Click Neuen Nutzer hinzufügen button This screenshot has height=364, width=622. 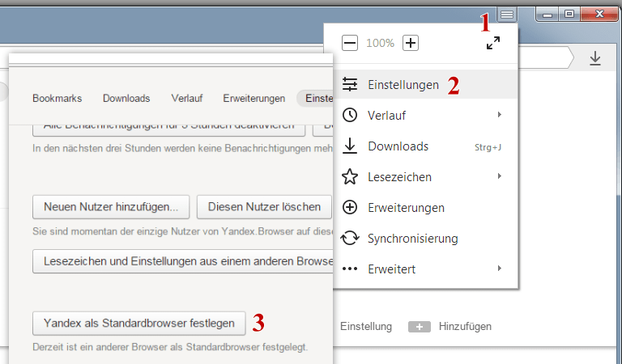(111, 207)
